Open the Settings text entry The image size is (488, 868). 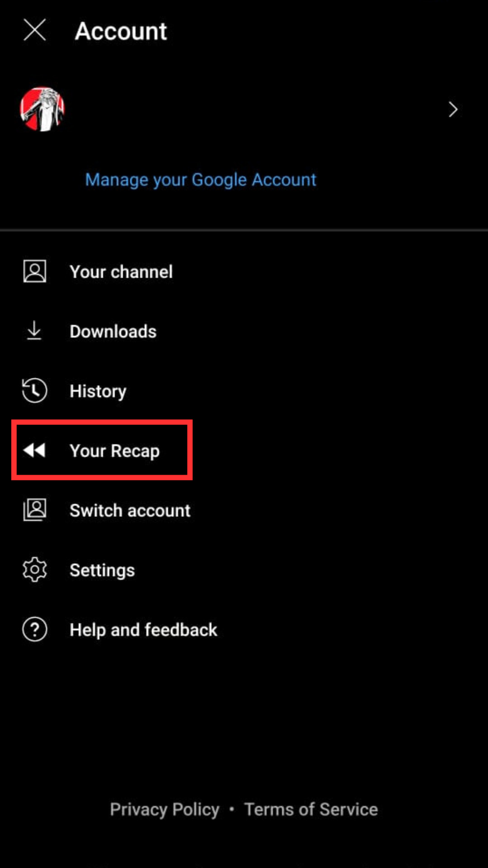[x=102, y=571]
